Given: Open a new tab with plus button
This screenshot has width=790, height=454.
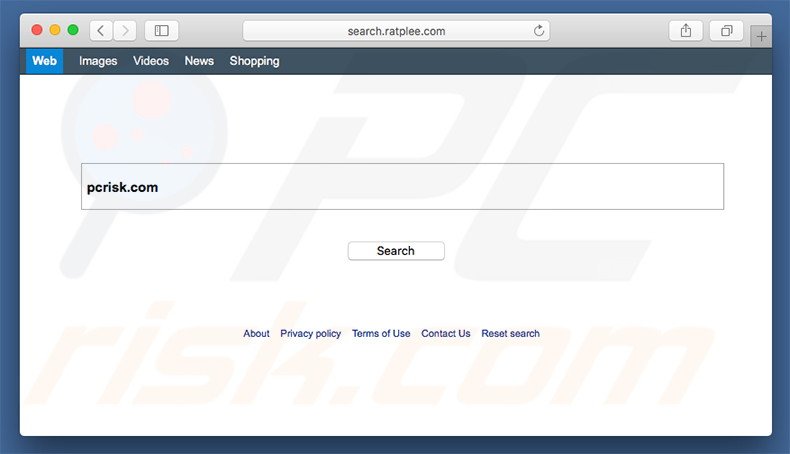Looking at the screenshot, I should (x=761, y=36).
